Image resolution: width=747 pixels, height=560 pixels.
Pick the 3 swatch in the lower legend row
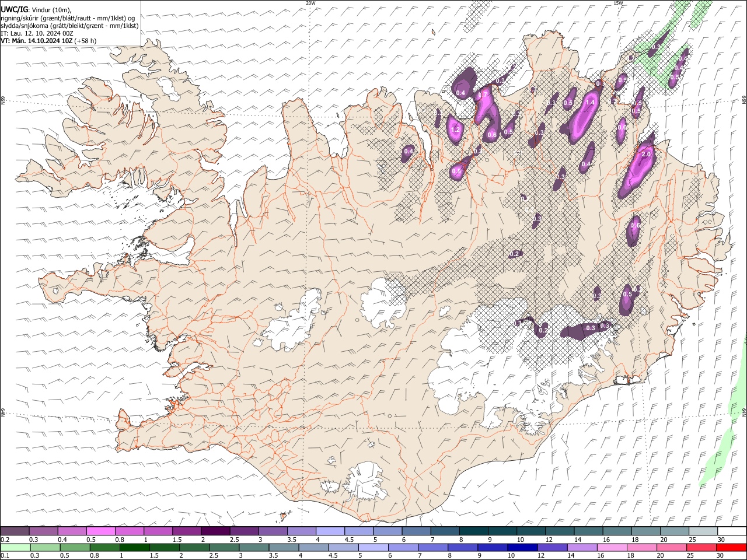point(253,547)
